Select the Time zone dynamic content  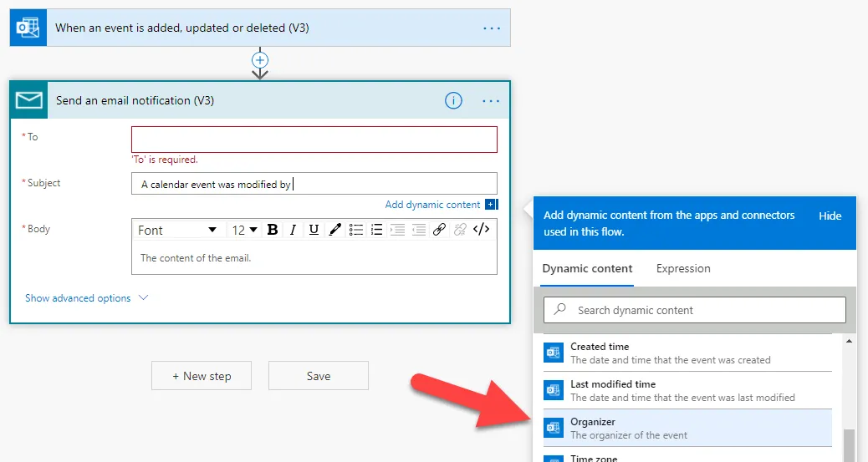[687, 455]
